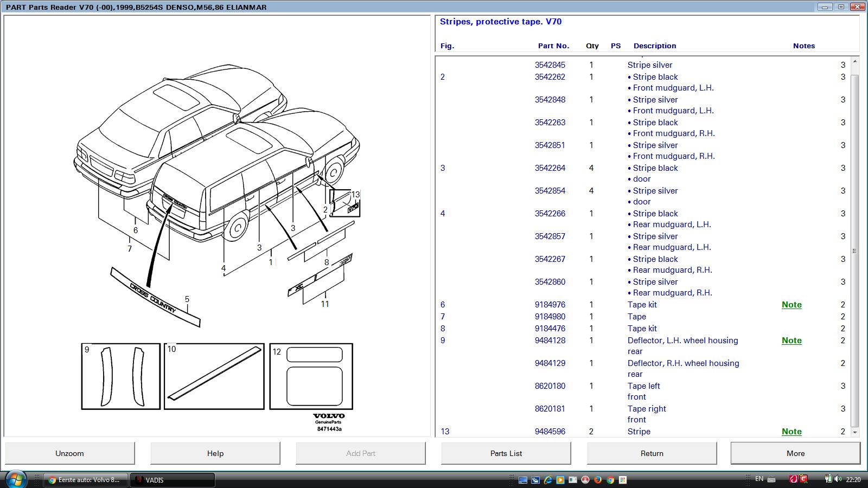Open the EN language bar indicator
The height and width of the screenshot is (488, 868).
(x=759, y=479)
